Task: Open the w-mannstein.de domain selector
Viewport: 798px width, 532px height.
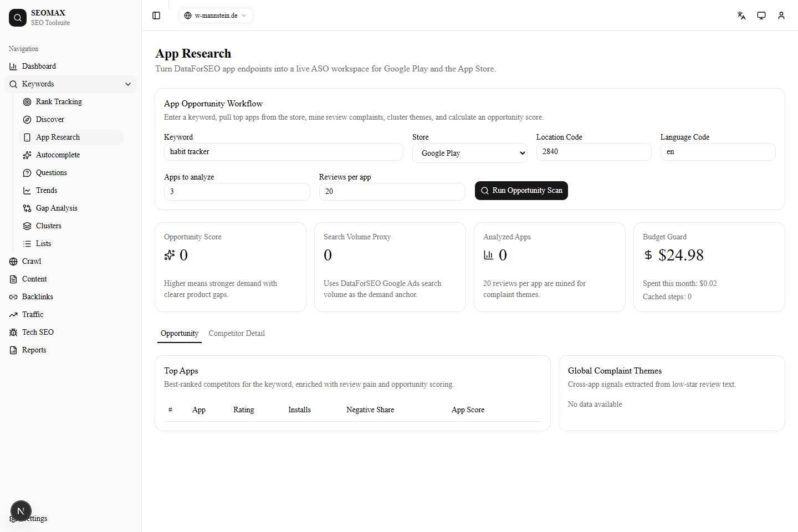Action: click(216, 16)
